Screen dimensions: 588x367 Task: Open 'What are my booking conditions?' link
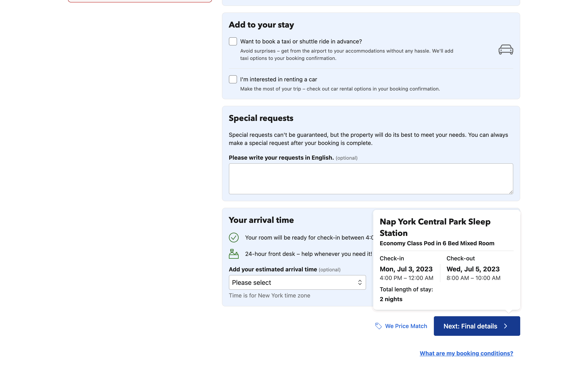(x=466, y=353)
